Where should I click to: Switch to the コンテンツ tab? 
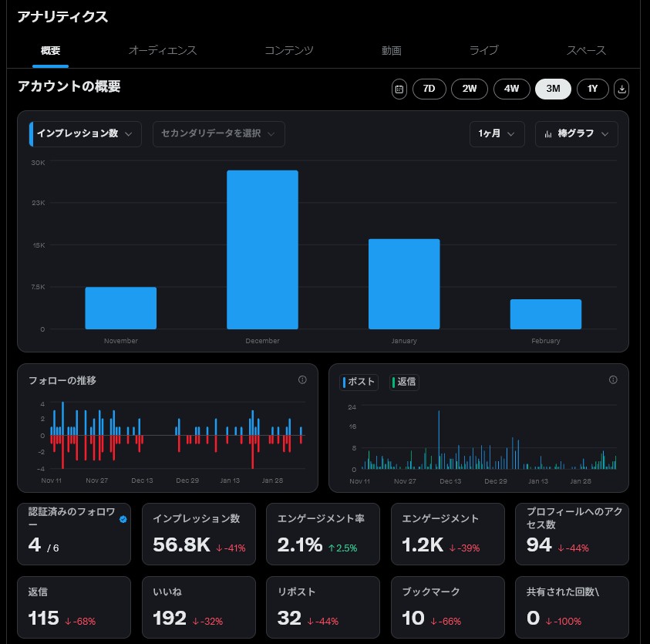(288, 51)
